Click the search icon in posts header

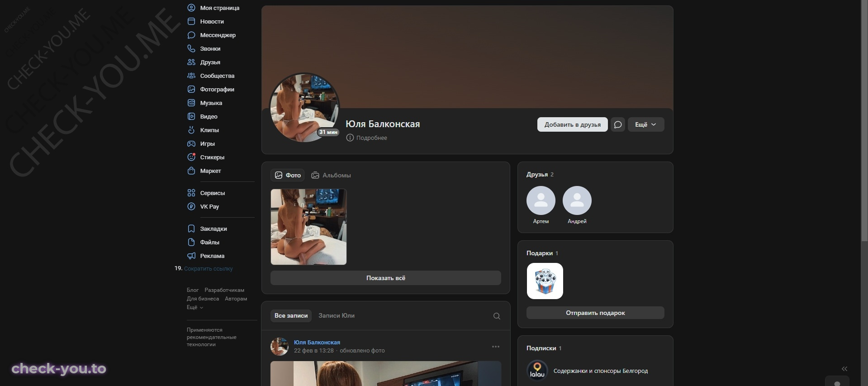(497, 316)
